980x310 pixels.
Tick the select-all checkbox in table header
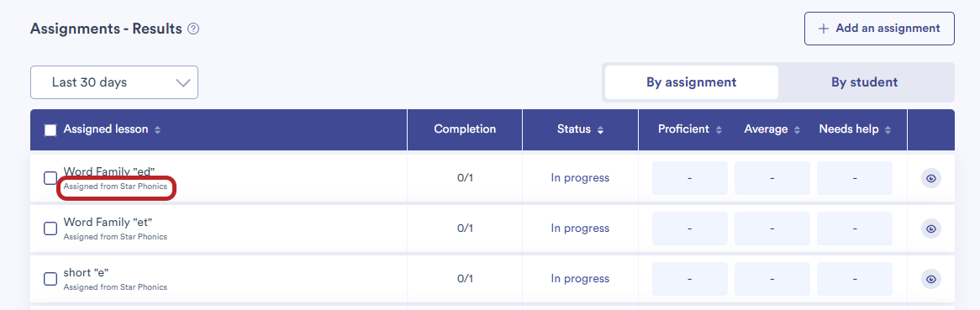(x=50, y=130)
